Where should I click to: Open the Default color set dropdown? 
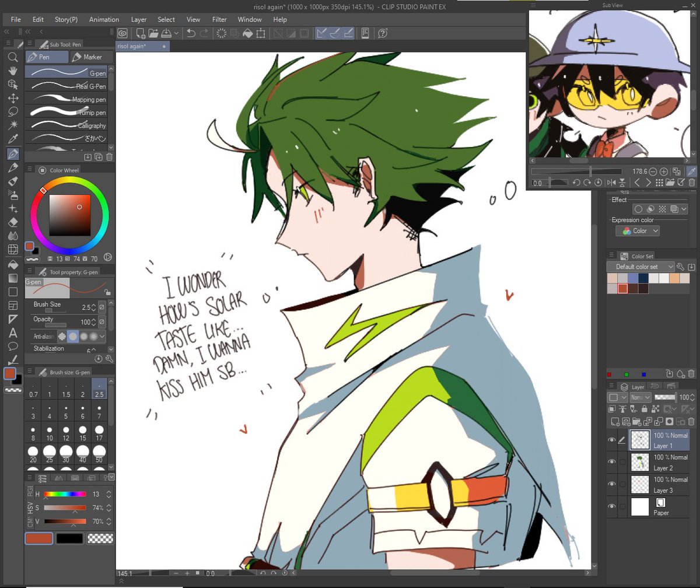640,267
